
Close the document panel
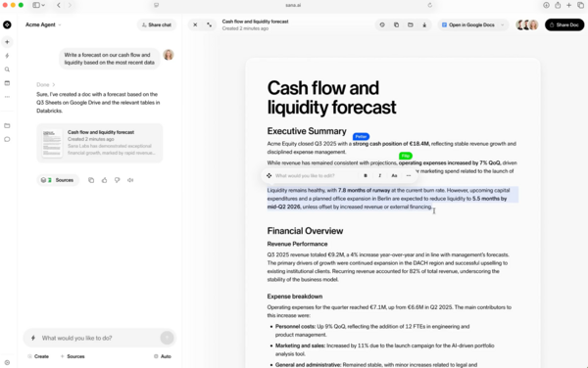pos(195,24)
